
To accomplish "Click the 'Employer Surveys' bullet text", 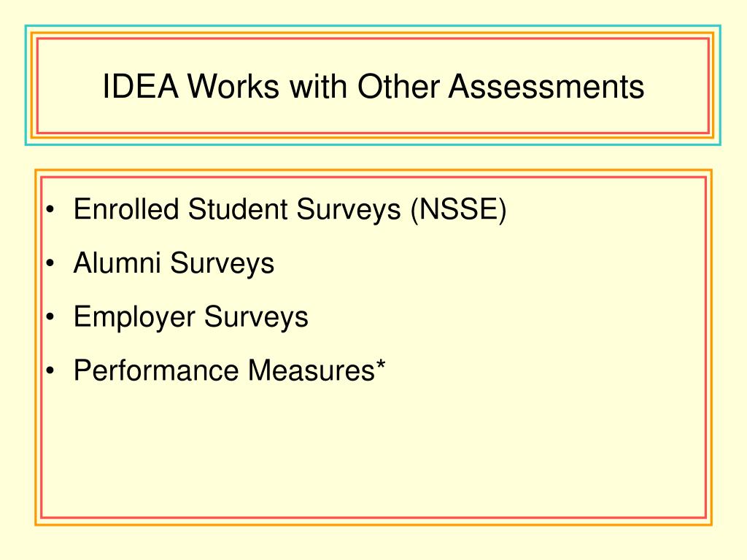I will tap(190, 317).
